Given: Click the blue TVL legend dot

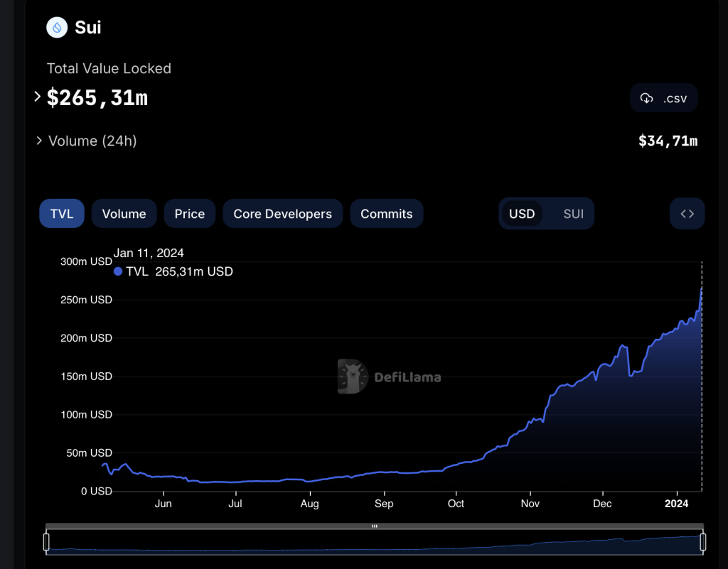Looking at the screenshot, I should (118, 271).
